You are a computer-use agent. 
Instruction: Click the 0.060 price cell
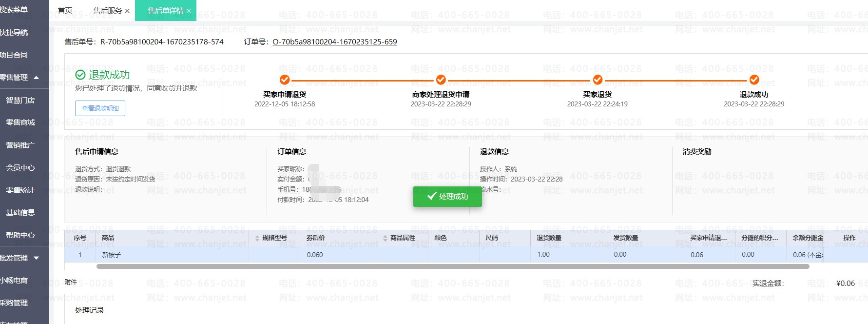click(338, 255)
